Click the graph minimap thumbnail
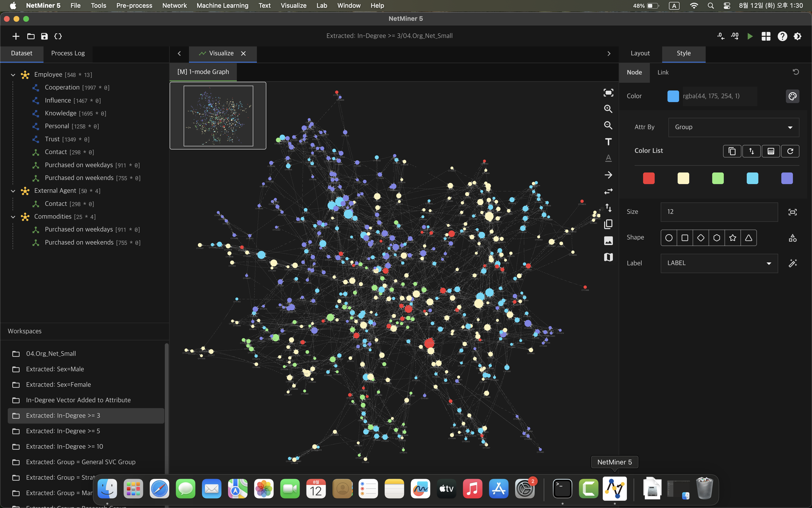Screen dimensions: 812x508 [218, 116]
